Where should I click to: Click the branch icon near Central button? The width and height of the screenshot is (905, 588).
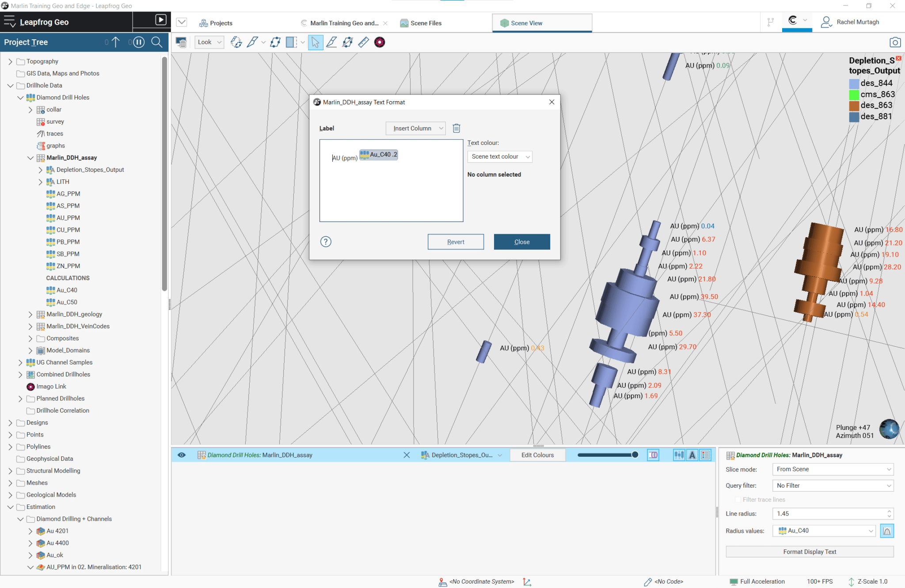771,22
